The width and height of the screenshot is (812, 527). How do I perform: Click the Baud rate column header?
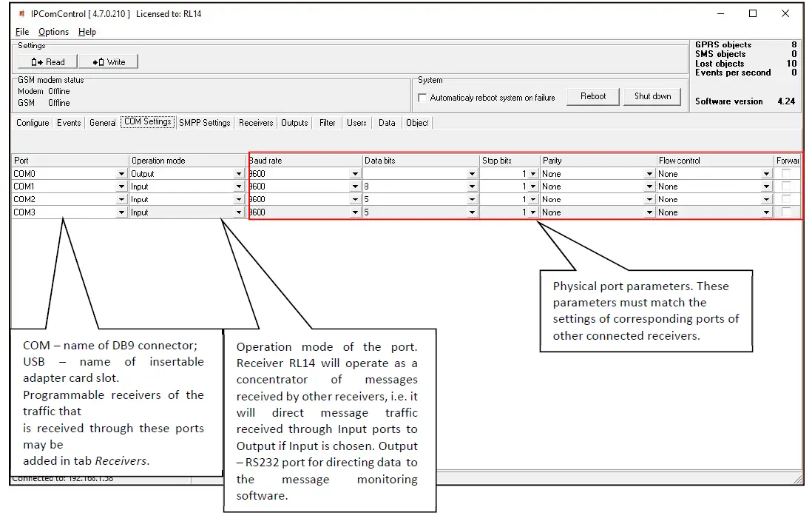pos(305,161)
